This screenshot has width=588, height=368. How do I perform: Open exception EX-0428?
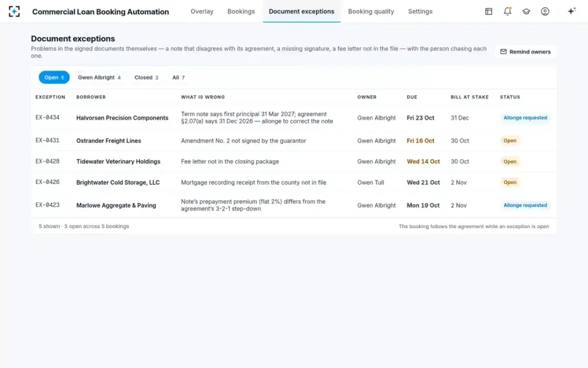48,161
